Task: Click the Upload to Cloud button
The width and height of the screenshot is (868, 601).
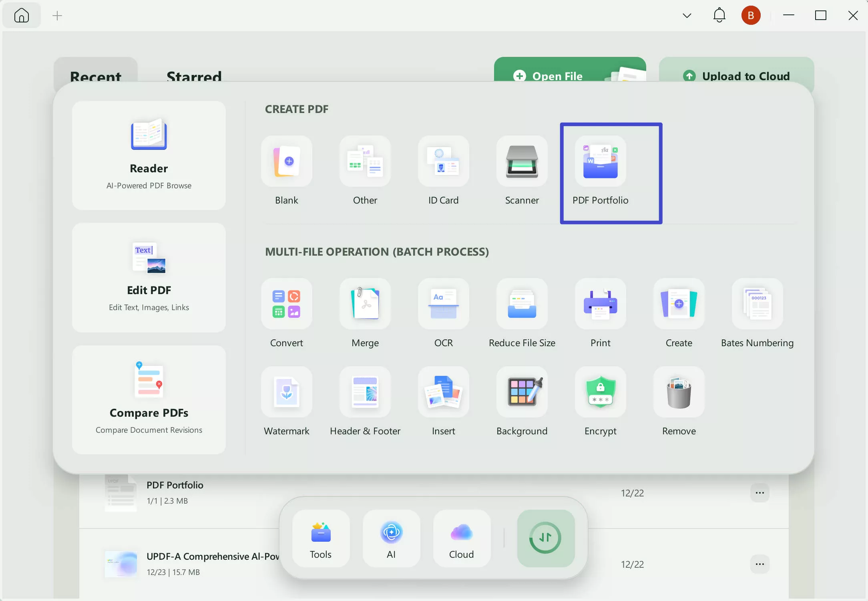Action: click(x=736, y=76)
